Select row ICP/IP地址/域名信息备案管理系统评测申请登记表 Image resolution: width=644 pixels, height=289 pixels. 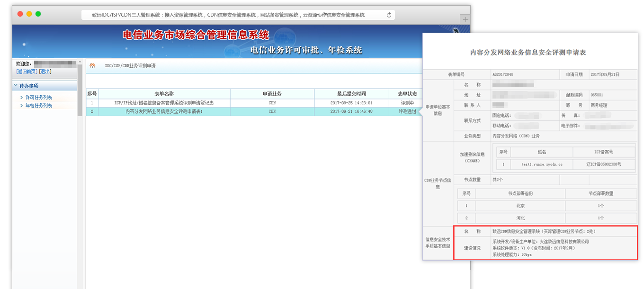point(164,103)
